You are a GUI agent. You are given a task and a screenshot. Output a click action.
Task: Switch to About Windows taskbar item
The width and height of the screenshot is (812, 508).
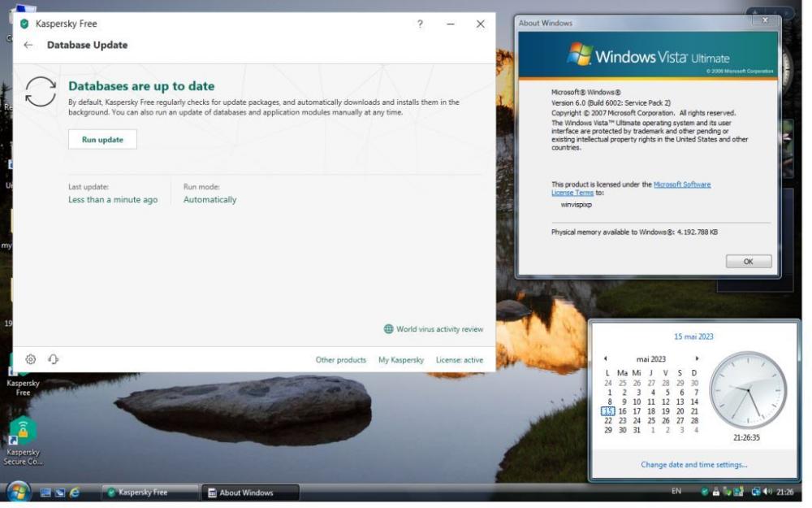(x=250, y=493)
